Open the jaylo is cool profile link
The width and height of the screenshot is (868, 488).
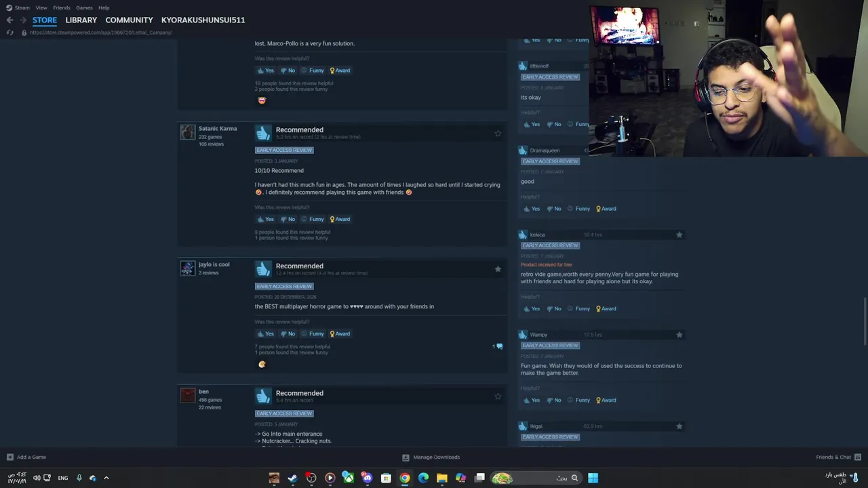(x=214, y=264)
